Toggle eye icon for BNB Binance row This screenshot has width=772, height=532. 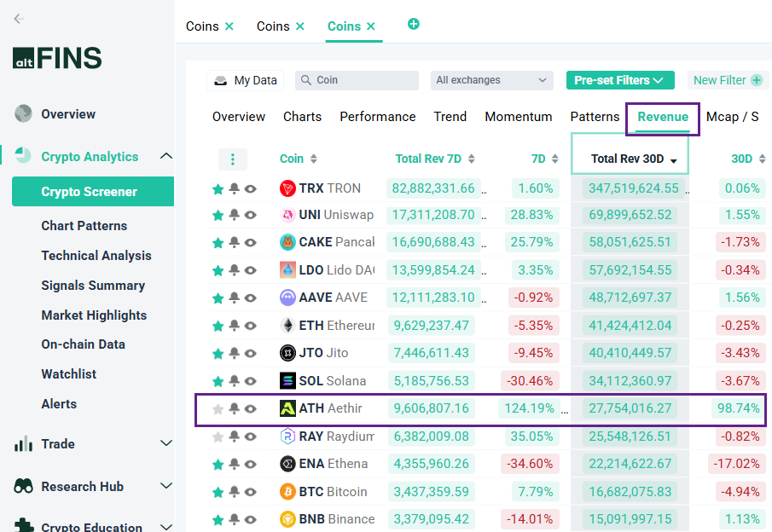point(251,520)
